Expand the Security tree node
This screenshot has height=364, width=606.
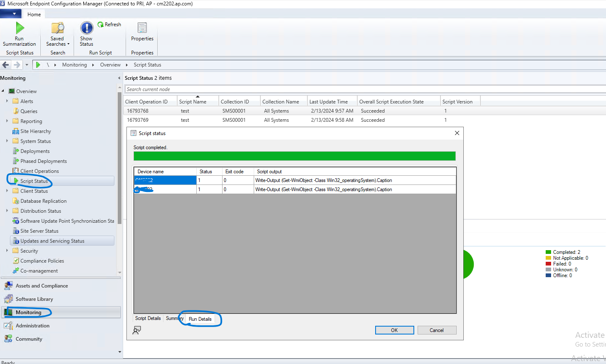[7, 251]
